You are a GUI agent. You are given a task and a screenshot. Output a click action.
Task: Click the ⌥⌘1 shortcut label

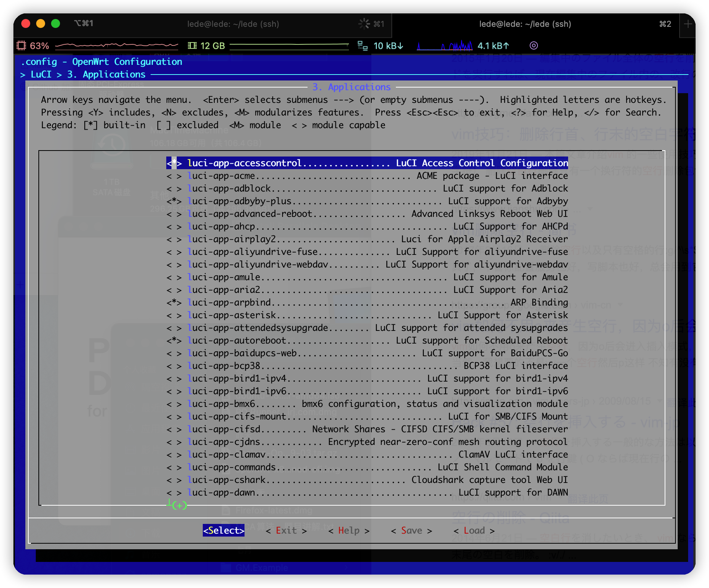pos(83,23)
